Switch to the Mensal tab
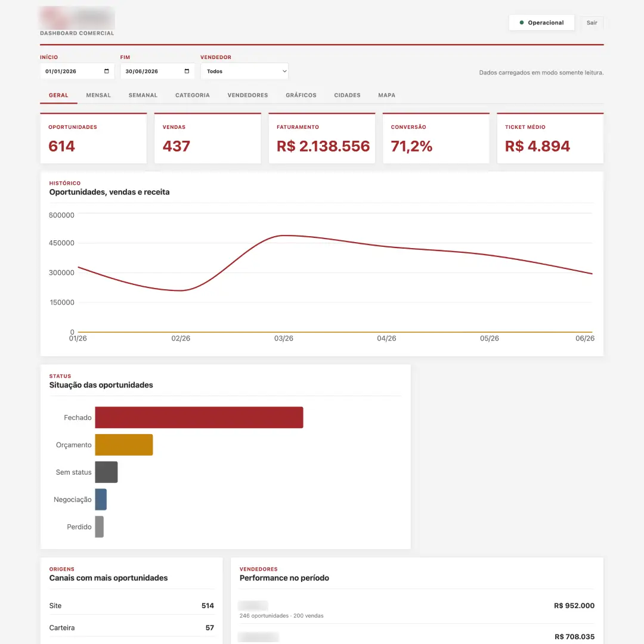 tap(98, 95)
